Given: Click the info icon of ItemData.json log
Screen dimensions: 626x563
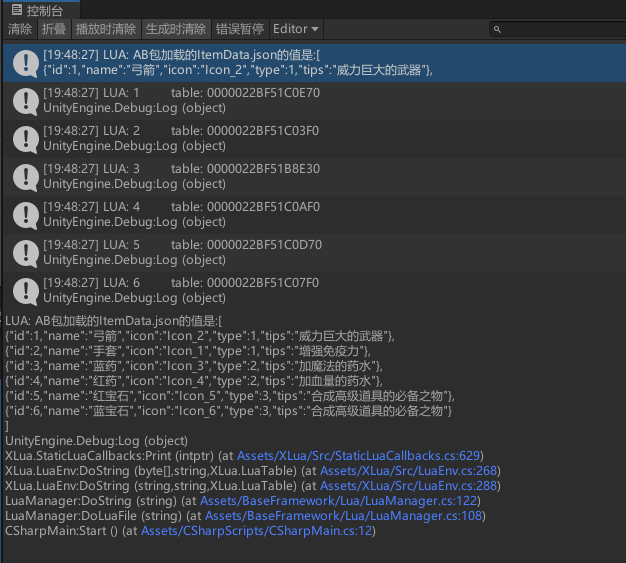Looking at the screenshot, I should 24,62.
